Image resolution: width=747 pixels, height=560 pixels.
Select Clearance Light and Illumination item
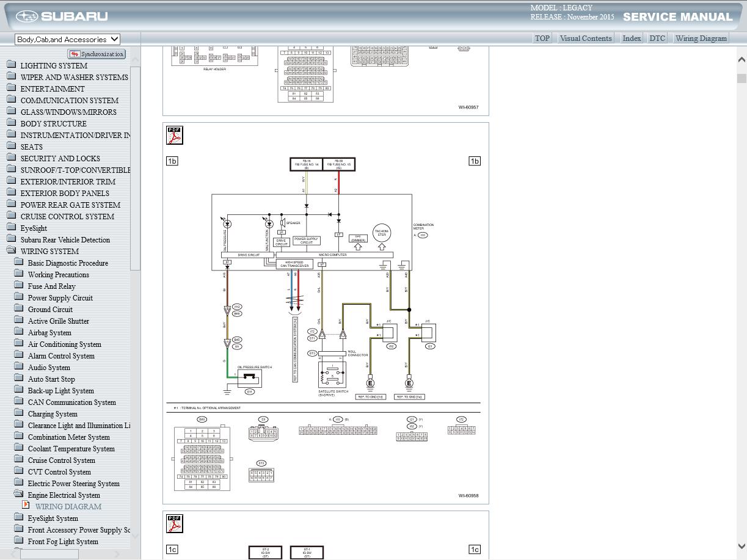(79, 426)
